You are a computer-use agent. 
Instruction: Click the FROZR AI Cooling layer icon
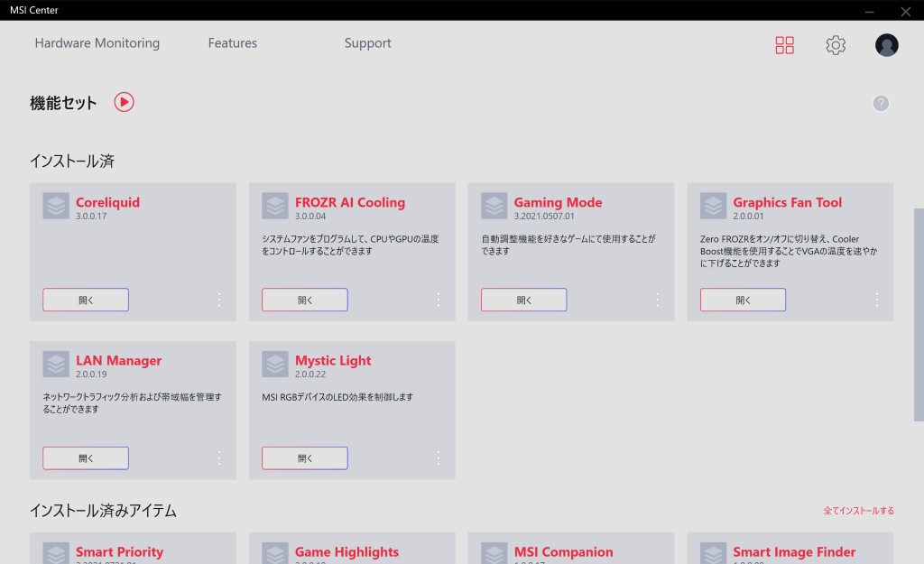click(275, 207)
